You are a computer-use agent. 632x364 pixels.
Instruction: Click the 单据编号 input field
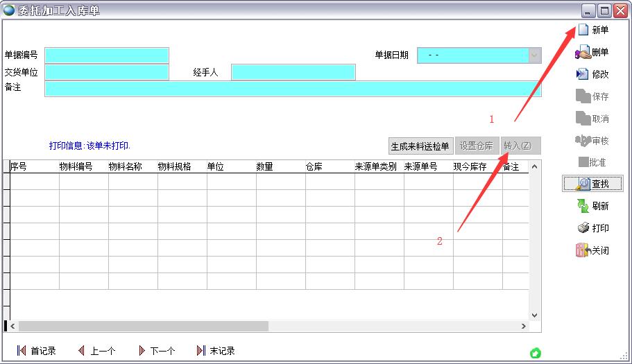pyautogui.click(x=107, y=55)
